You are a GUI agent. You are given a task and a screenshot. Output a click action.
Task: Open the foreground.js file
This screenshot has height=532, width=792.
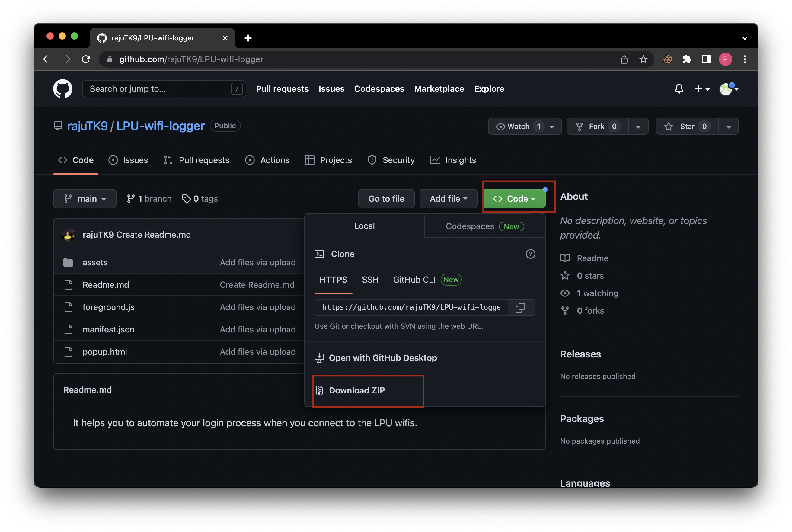click(x=108, y=307)
